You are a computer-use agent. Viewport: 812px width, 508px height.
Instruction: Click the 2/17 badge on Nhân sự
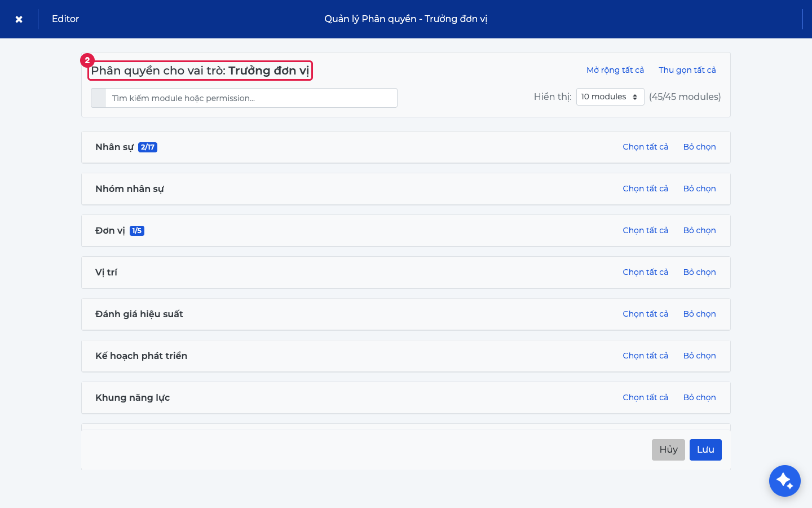[x=148, y=147]
